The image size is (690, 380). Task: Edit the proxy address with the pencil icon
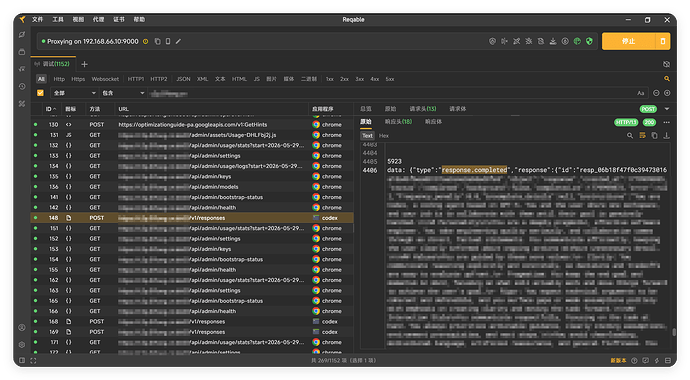[x=178, y=41]
